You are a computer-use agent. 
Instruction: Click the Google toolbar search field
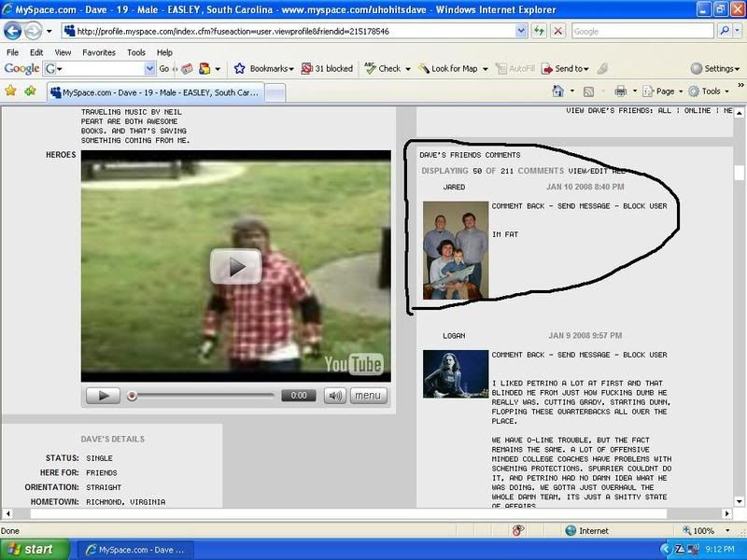[98, 68]
